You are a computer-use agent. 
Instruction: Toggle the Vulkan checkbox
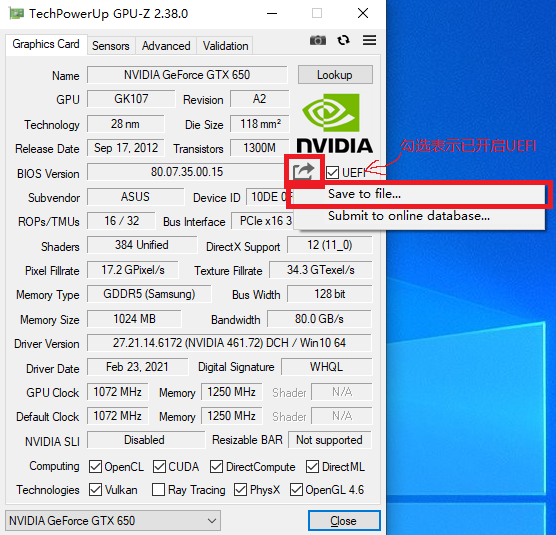pyautogui.click(x=95, y=490)
